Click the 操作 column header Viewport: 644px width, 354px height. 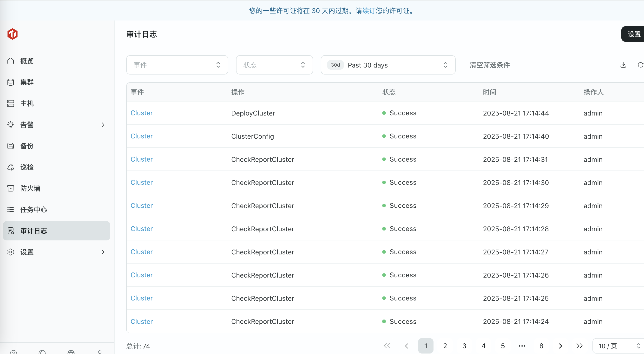[x=238, y=92]
